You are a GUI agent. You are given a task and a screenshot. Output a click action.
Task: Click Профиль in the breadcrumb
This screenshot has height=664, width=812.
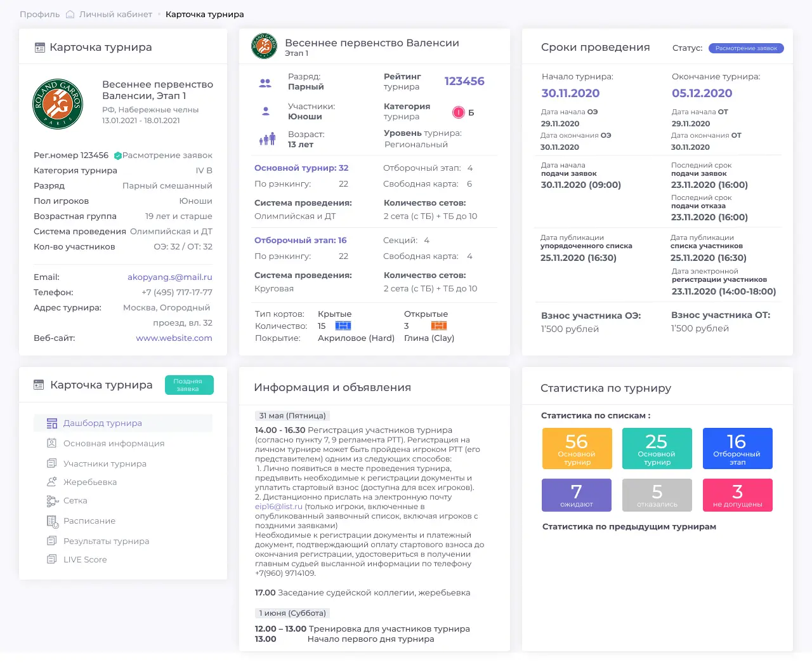[40, 15]
